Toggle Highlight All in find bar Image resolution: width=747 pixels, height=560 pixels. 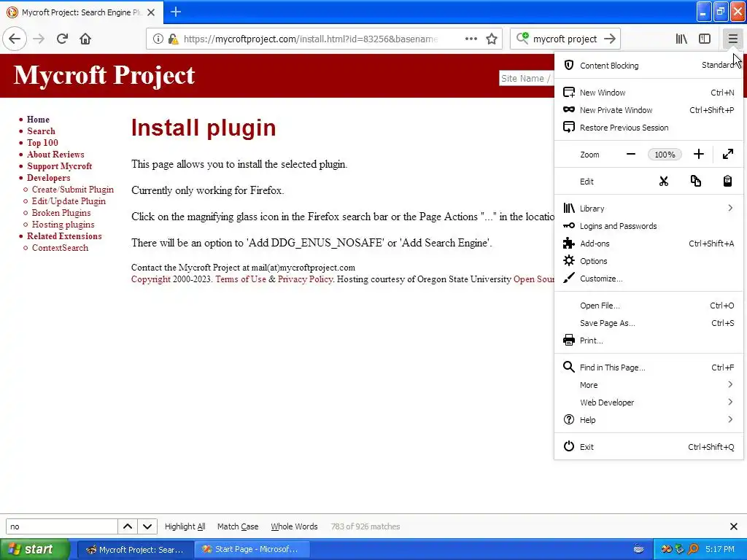click(x=185, y=526)
